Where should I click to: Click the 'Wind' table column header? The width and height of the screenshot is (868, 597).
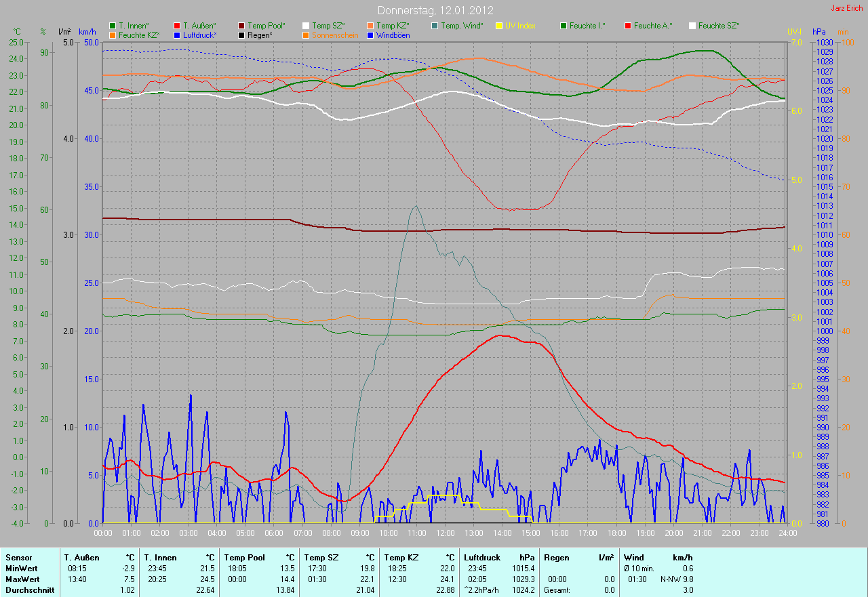tap(634, 558)
